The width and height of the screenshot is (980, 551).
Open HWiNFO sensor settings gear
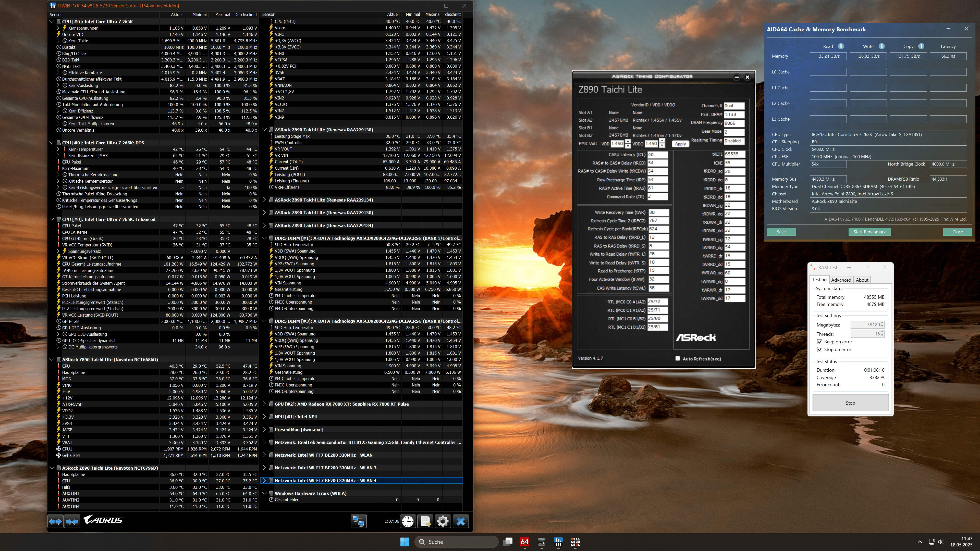[x=443, y=521]
